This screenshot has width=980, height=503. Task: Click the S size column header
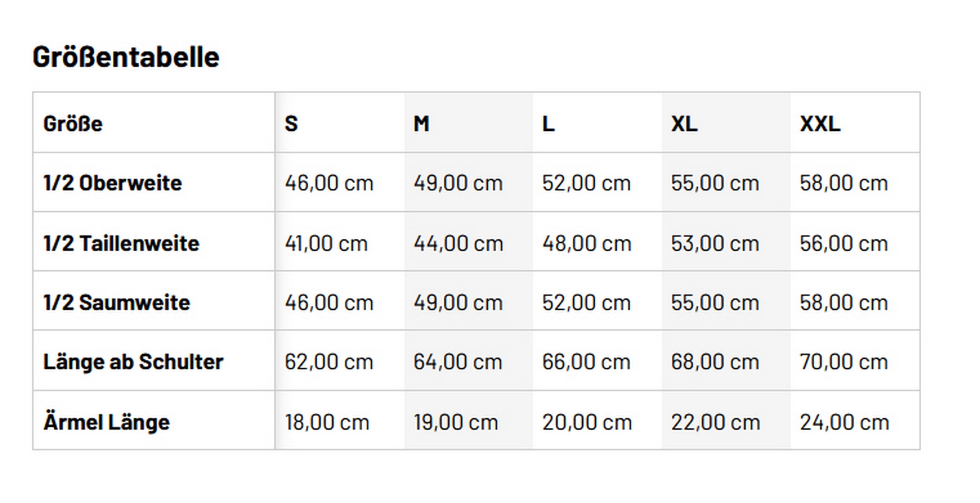[x=291, y=124]
